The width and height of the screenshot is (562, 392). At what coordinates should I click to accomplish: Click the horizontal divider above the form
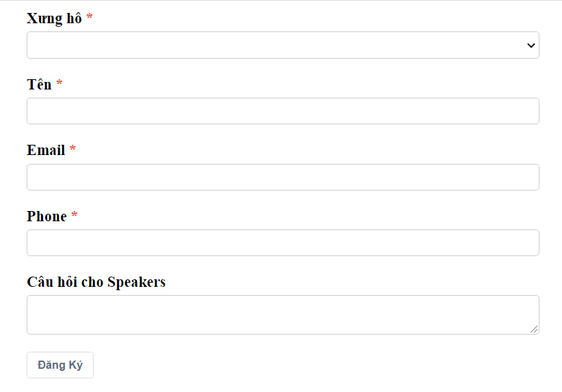281,1
